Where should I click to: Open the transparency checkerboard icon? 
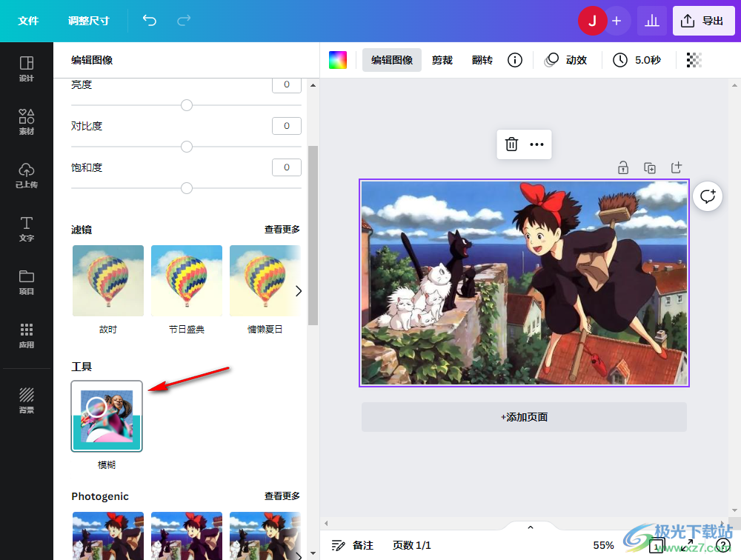point(694,60)
